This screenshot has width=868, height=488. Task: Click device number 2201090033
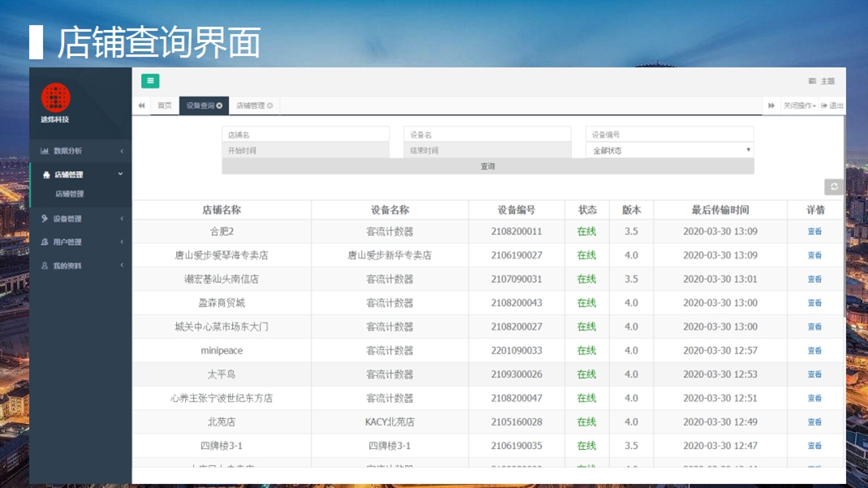pos(517,351)
